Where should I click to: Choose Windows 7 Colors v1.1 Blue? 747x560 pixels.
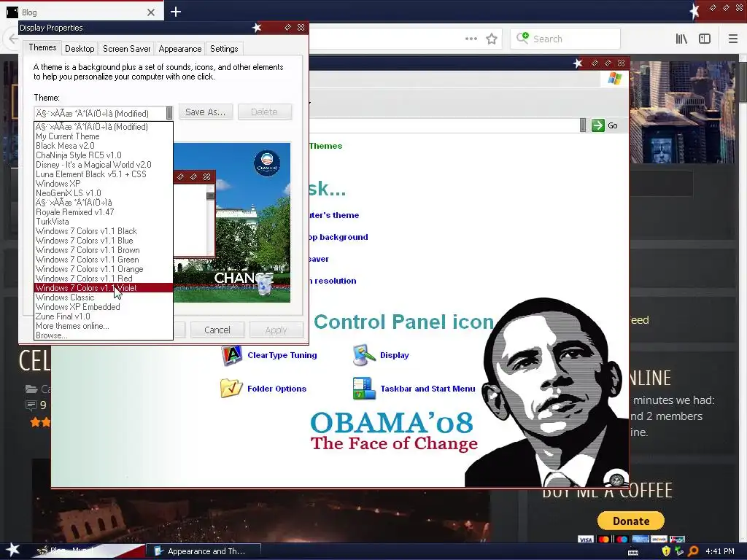[x=104, y=241]
